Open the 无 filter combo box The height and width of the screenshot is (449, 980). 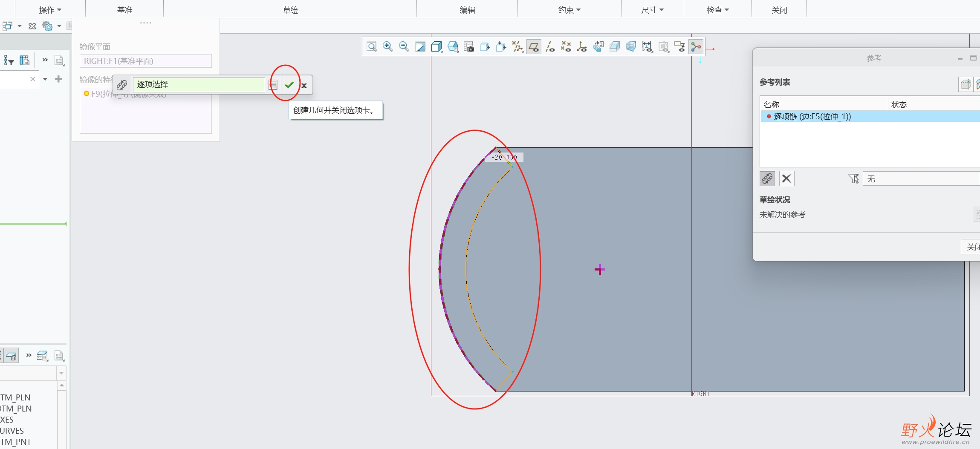point(921,178)
